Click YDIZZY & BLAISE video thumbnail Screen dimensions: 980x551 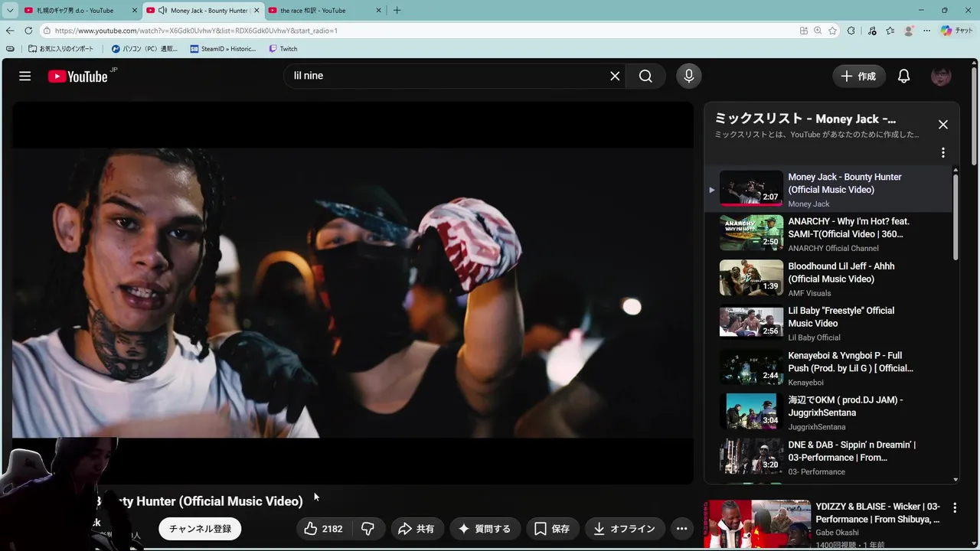(x=758, y=525)
